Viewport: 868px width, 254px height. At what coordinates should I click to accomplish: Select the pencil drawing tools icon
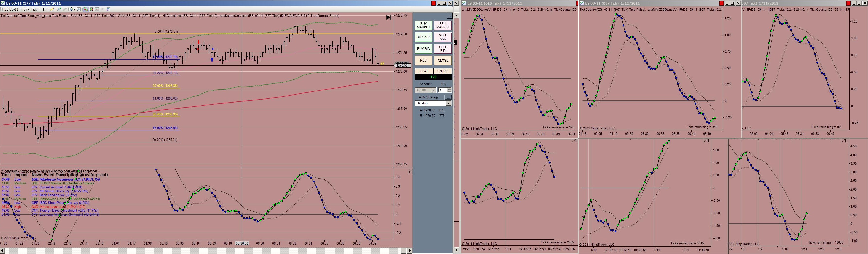[53, 9]
